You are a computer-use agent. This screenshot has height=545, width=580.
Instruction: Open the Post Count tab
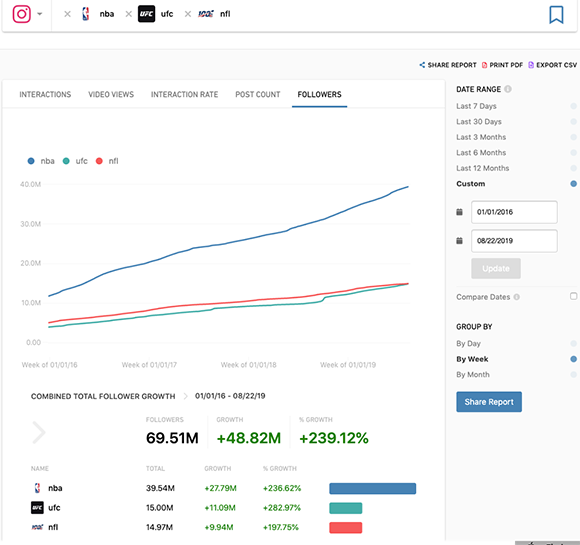[x=258, y=95]
